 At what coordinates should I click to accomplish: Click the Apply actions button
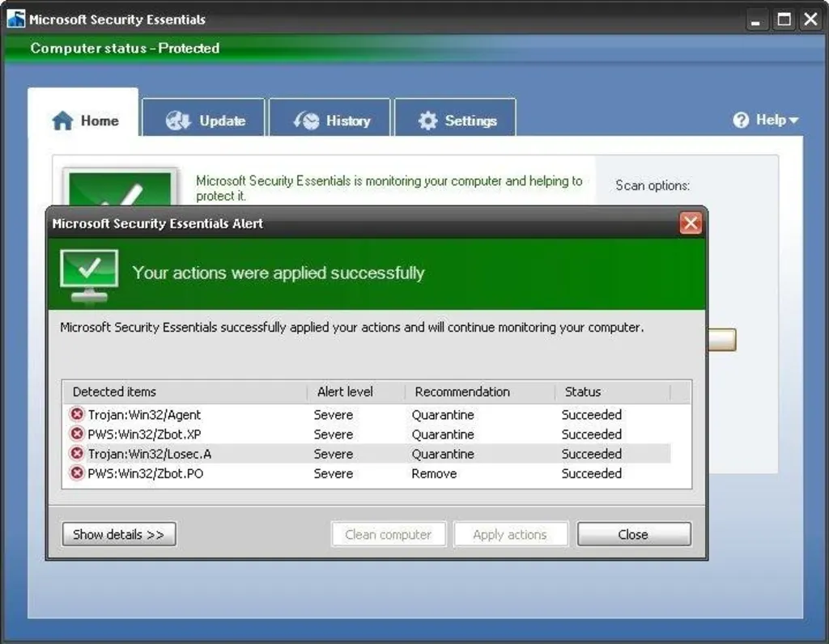pos(510,534)
